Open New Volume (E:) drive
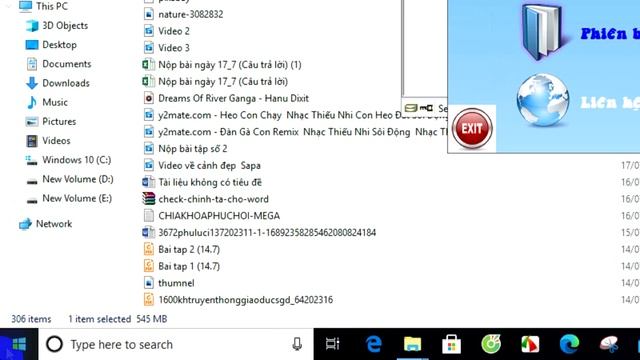 tap(77, 198)
